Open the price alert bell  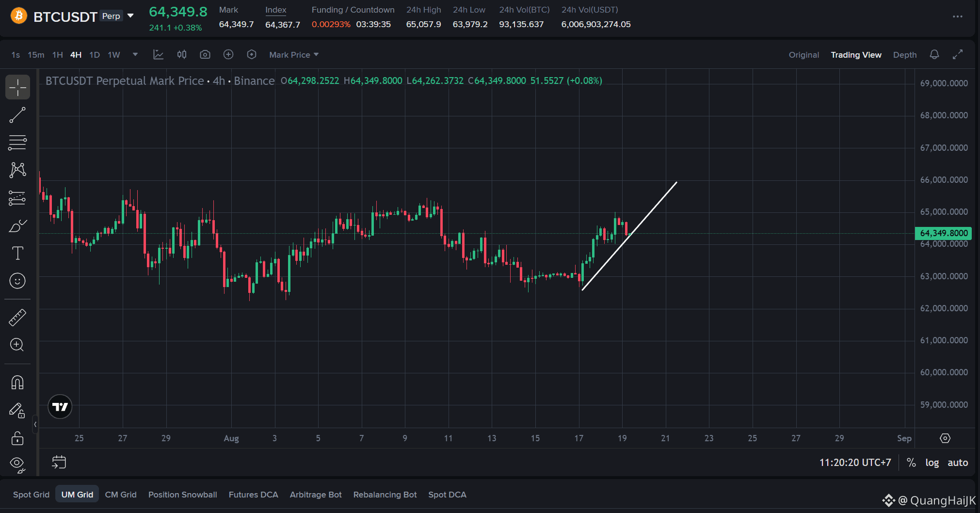pyautogui.click(x=934, y=55)
